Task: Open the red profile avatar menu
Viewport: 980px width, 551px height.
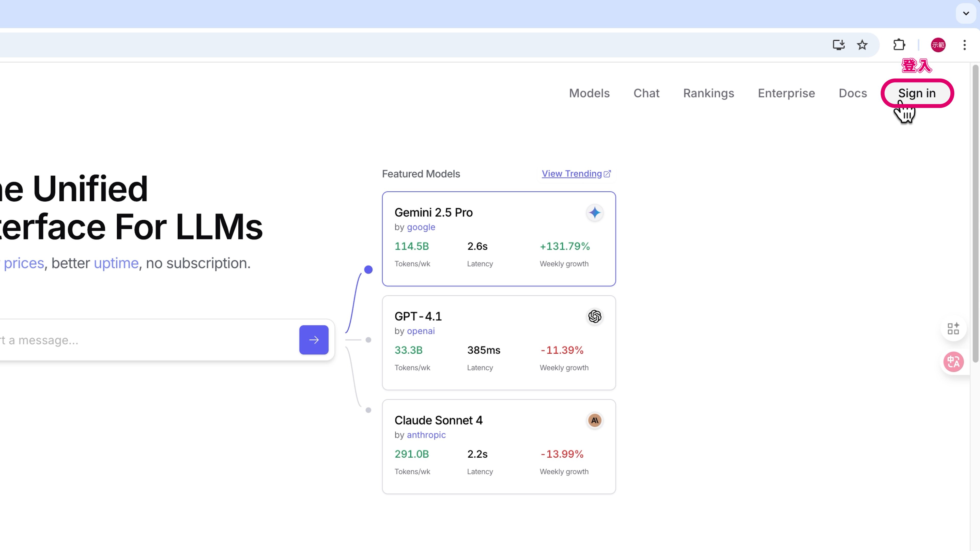Action: click(x=938, y=45)
